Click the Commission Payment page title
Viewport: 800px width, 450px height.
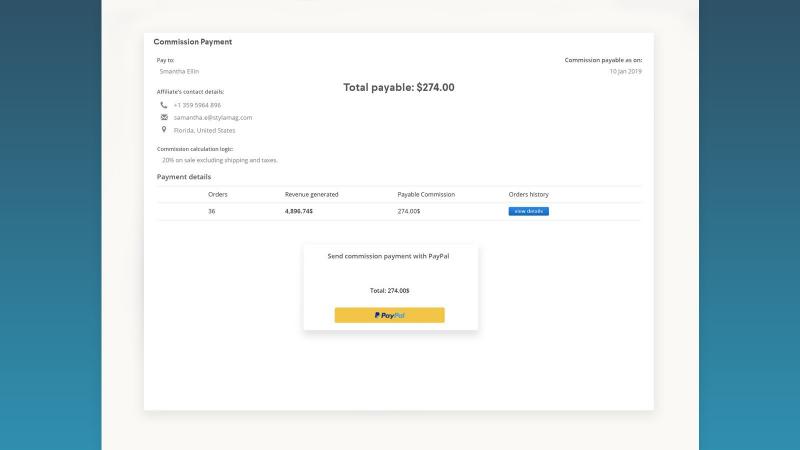193,42
